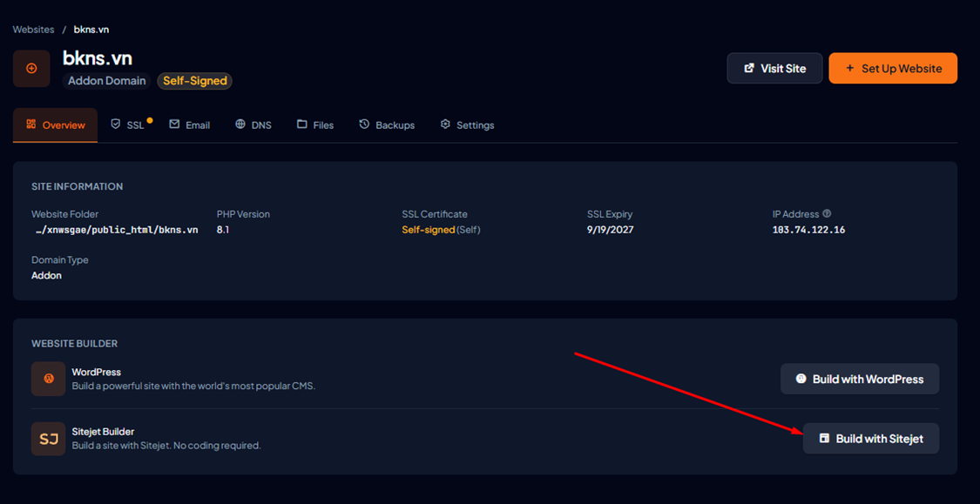Viewport: 980px width, 504px height.
Task: Switch to the Backups tab
Action: (387, 124)
